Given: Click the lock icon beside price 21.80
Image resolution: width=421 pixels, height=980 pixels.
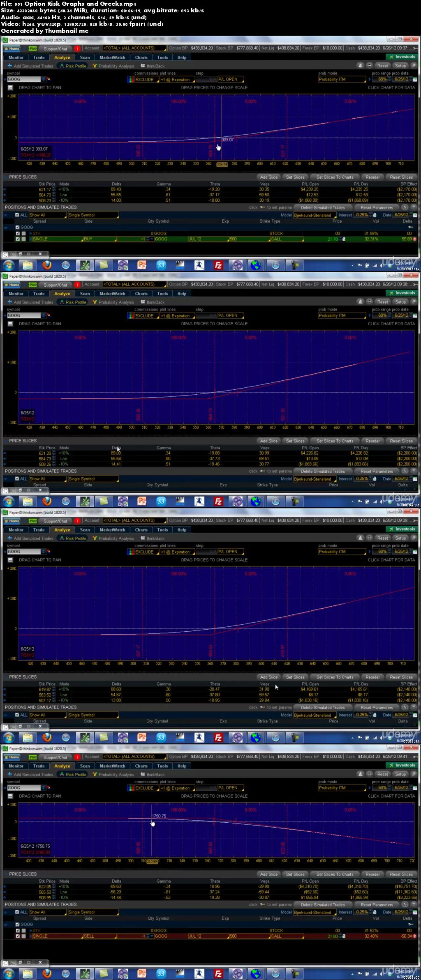Looking at the screenshot, I should click(344, 936).
